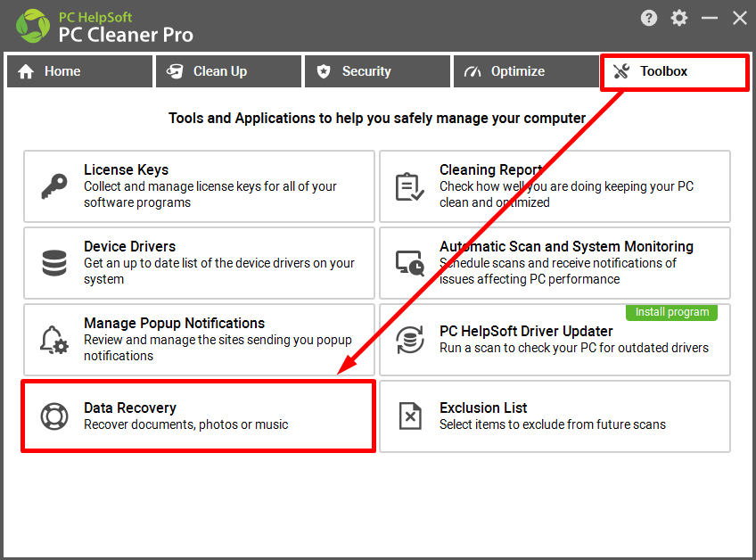Viewport: 756px width, 560px height.
Task: Click the house icon on Home tab
Action: [x=26, y=71]
